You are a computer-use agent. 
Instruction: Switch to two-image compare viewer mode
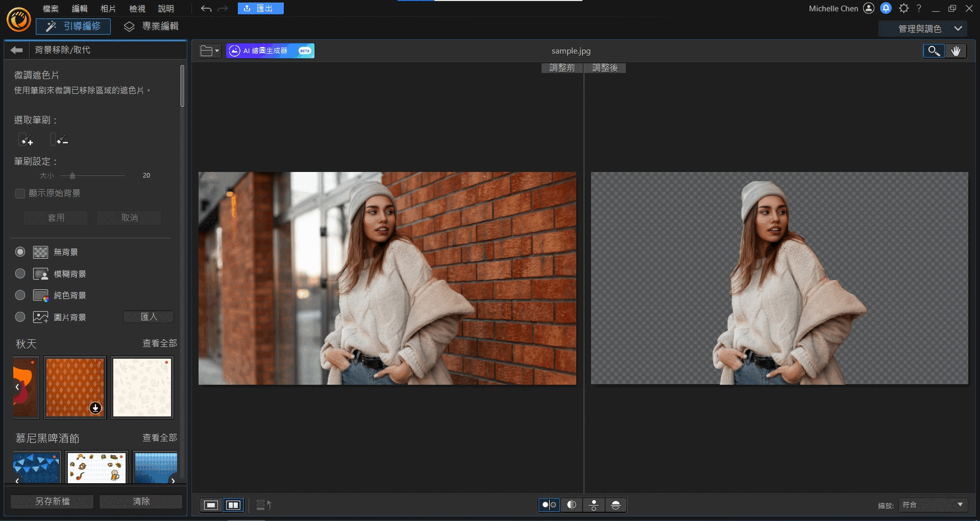click(x=233, y=505)
